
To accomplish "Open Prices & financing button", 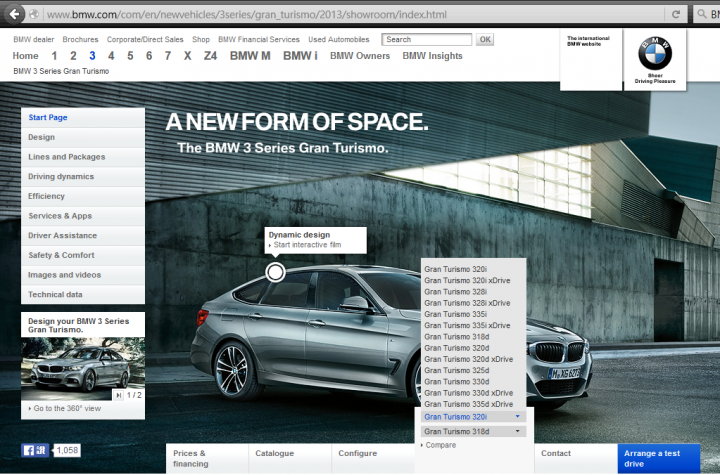I will (x=207, y=458).
